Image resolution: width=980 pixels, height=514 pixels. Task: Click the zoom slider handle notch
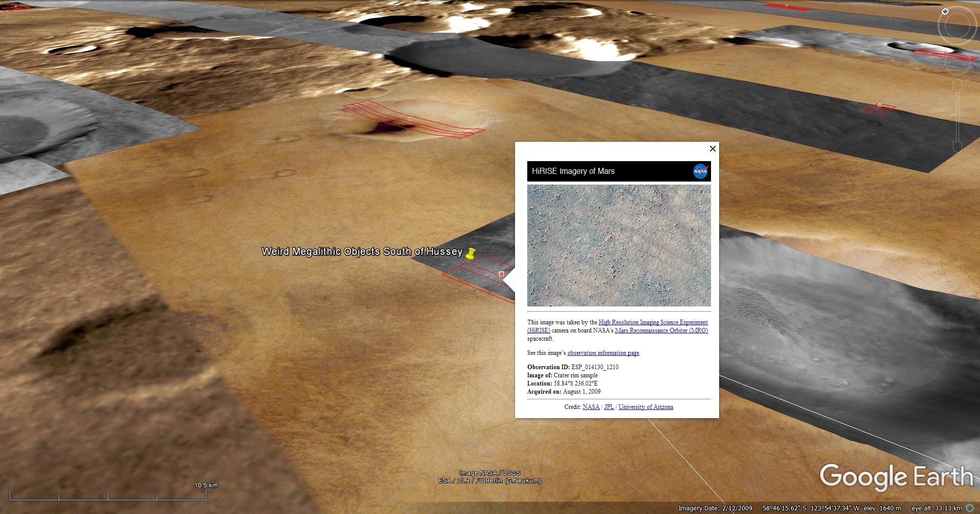tap(958, 116)
